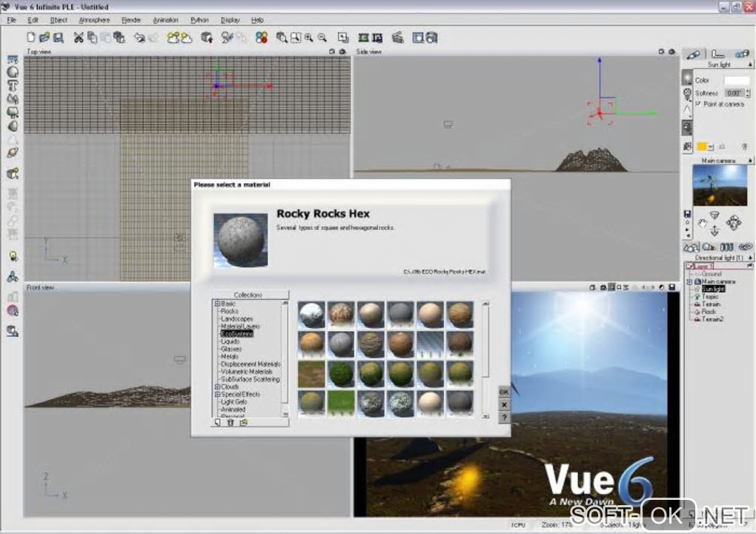Select the snowy rock material thumbnail

311,315
